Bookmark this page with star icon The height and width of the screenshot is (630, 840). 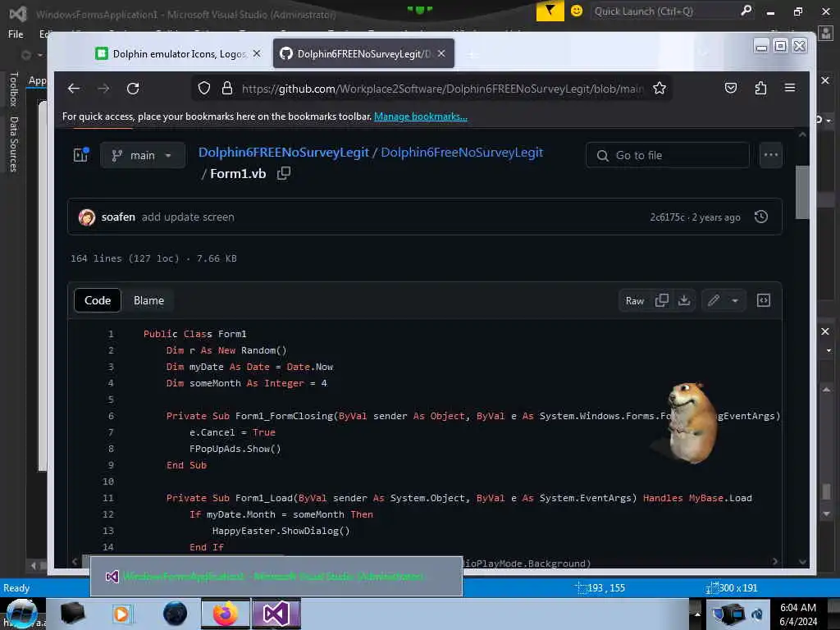660,88
